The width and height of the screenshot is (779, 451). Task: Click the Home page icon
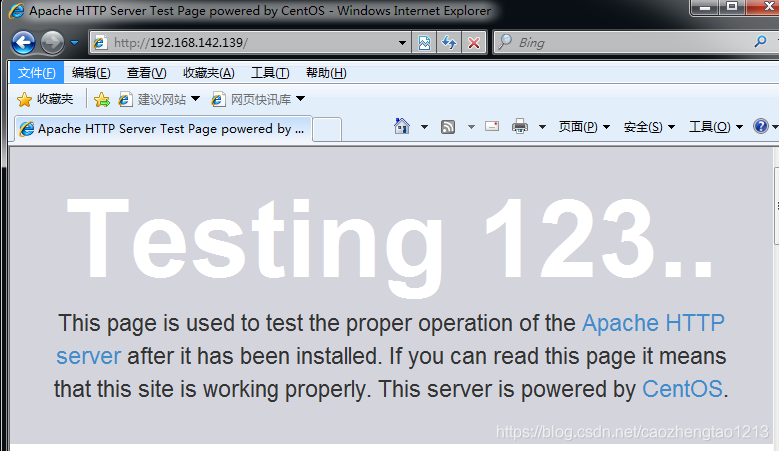coord(402,127)
